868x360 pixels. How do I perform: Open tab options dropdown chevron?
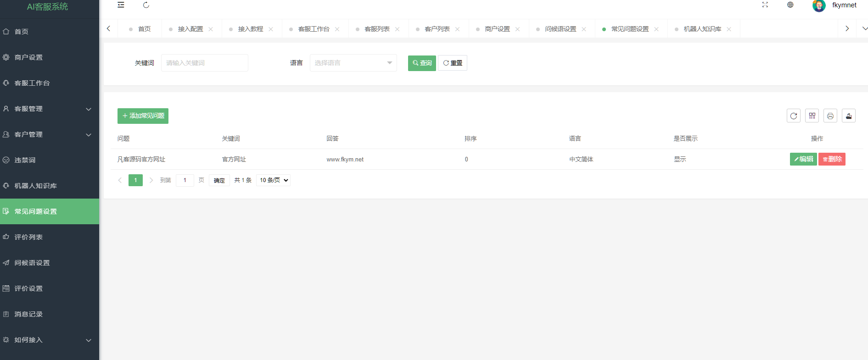[864, 28]
